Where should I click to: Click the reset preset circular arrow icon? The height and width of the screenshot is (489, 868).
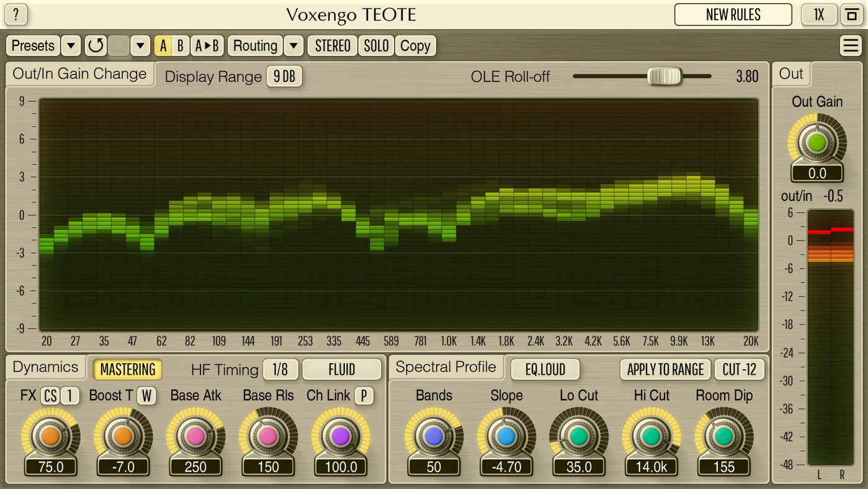tap(96, 46)
